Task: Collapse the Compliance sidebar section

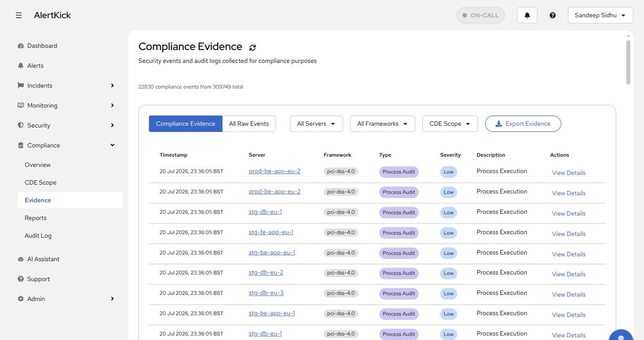Action: click(112, 145)
